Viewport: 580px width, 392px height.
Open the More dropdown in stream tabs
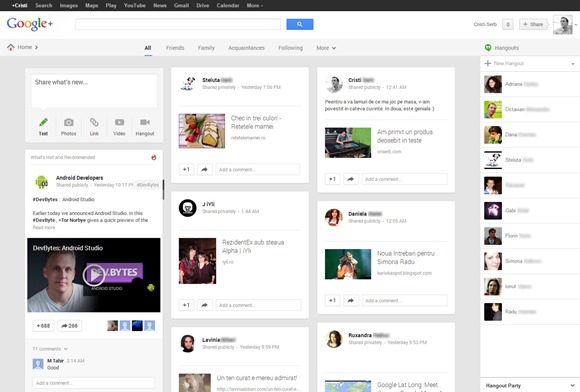(x=326, y=48)
